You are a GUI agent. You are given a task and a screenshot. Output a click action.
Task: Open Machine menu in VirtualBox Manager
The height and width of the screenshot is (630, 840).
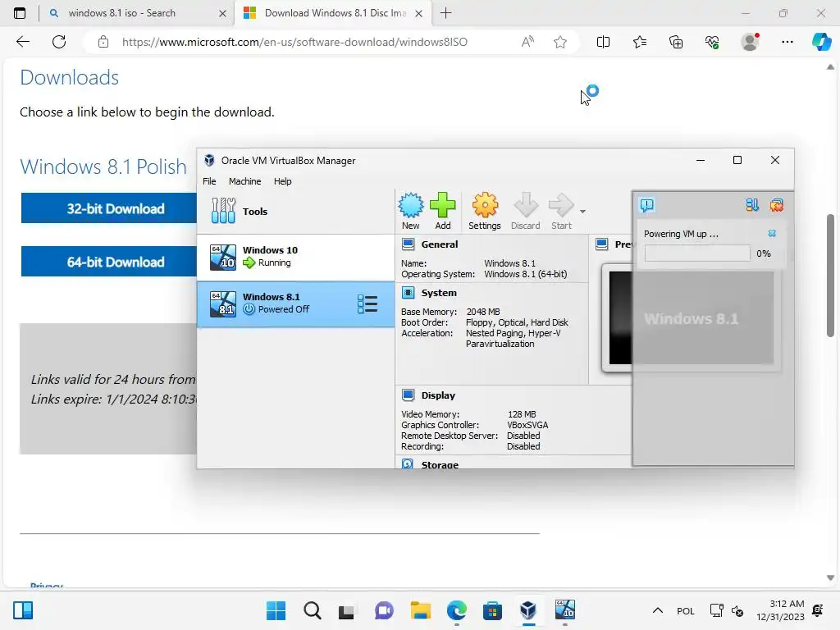(x=244, y=181)
